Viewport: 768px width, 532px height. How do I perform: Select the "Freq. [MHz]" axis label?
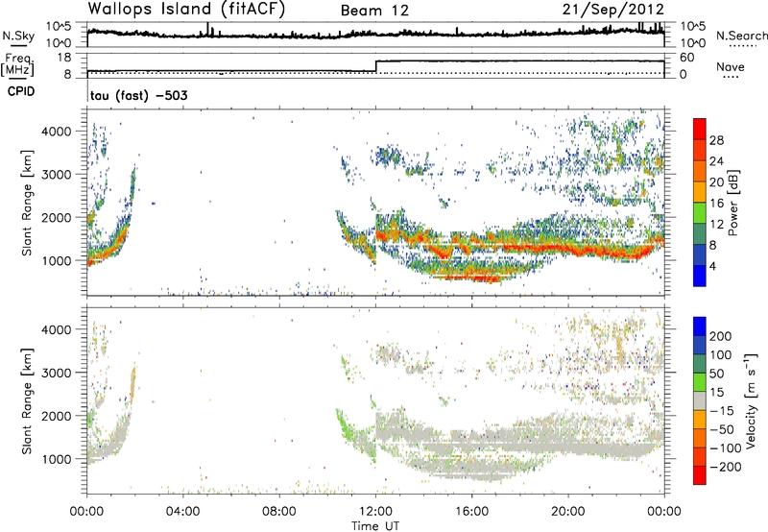[x=19, y=64]
